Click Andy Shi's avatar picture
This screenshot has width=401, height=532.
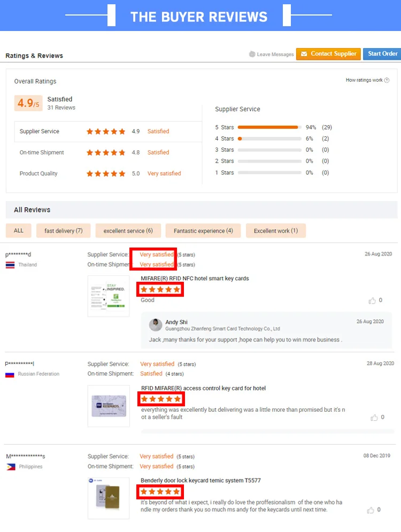coord(156,325)
